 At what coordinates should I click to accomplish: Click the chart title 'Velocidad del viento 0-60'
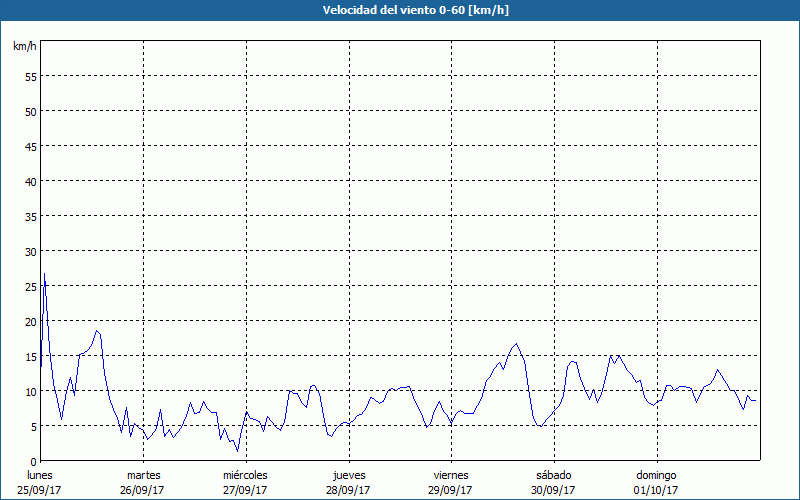(399, 10)
